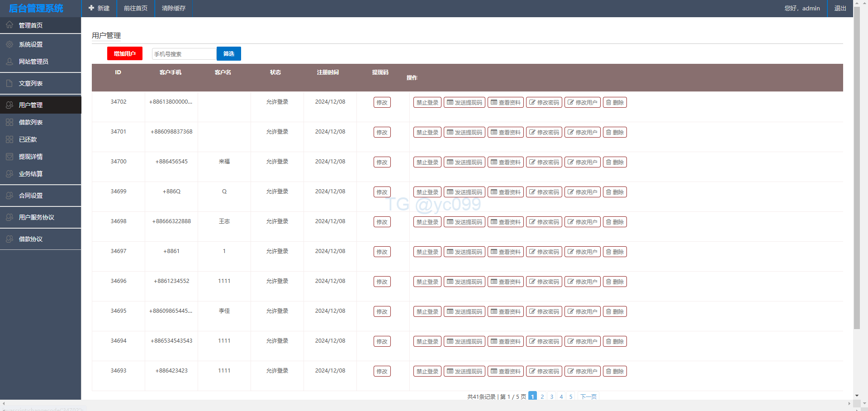Click the vertical scrollbar on right
Viewport: 868px width, 411px height.
857,181
